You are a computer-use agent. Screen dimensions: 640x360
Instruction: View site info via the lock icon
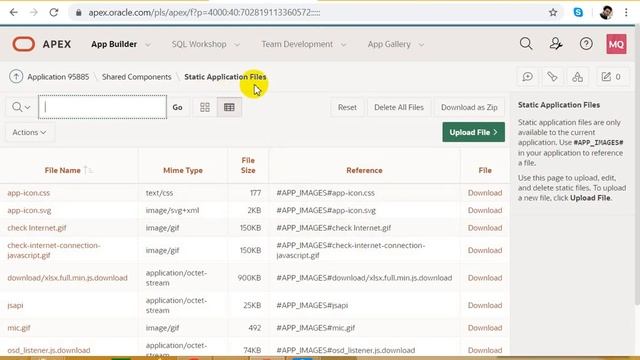(79, 13)
